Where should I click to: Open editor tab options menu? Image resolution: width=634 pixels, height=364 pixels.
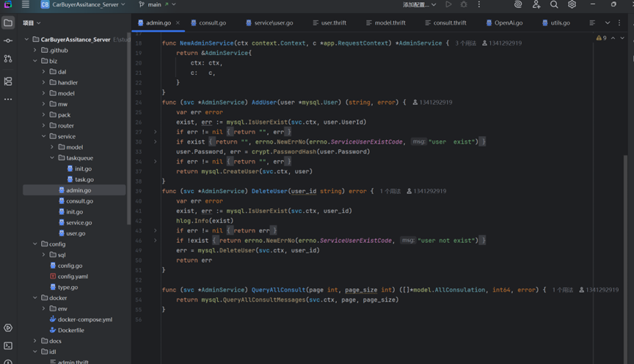pyautogui.click(x=619, y=23)
